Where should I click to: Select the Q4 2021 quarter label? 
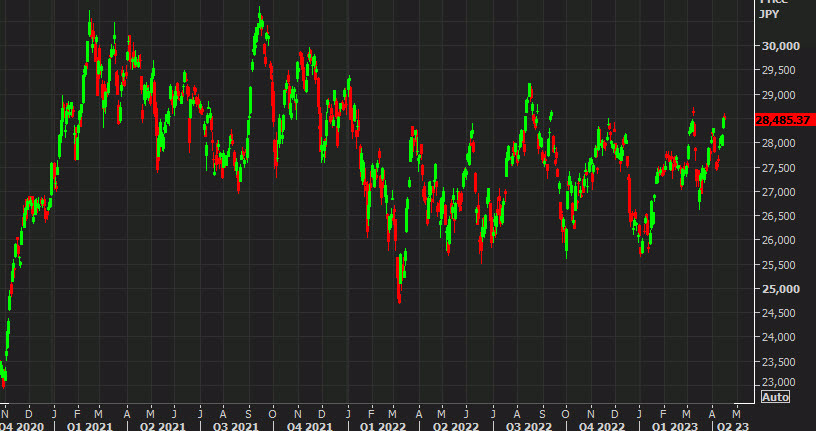coord(310,426)
